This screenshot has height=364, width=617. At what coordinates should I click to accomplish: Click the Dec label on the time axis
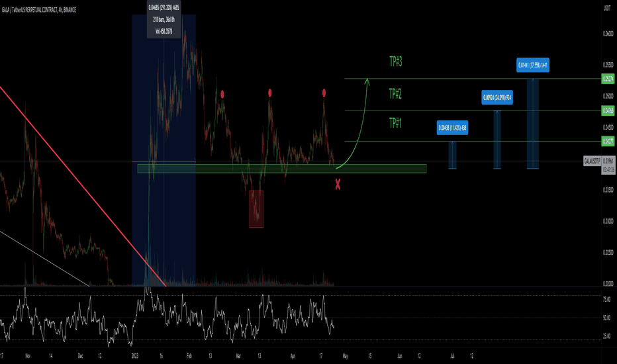[80, 356]
